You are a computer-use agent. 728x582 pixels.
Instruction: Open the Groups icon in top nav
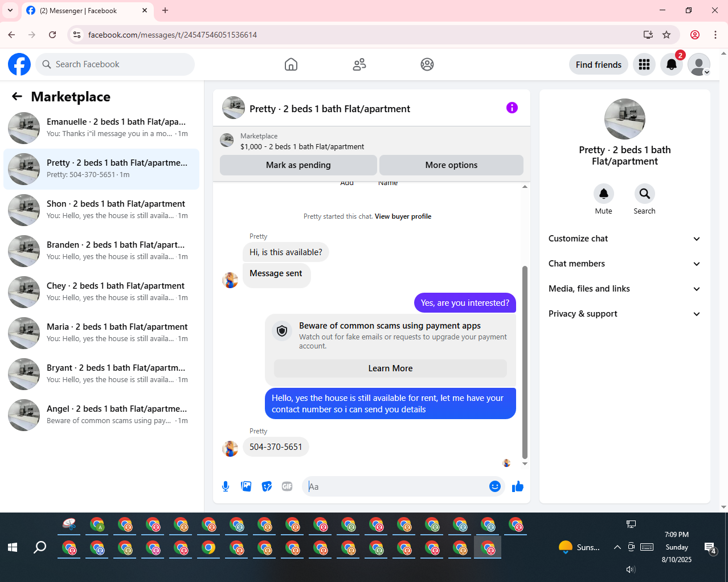tap(427, 64)
